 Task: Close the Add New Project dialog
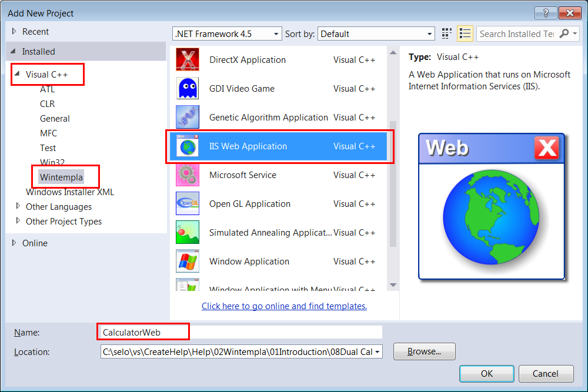click(570, 13)
